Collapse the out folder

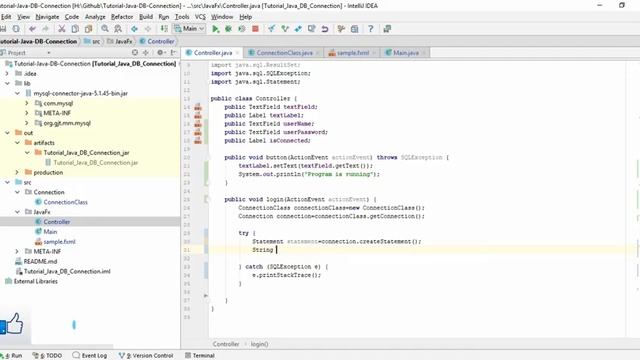point(7,133)
